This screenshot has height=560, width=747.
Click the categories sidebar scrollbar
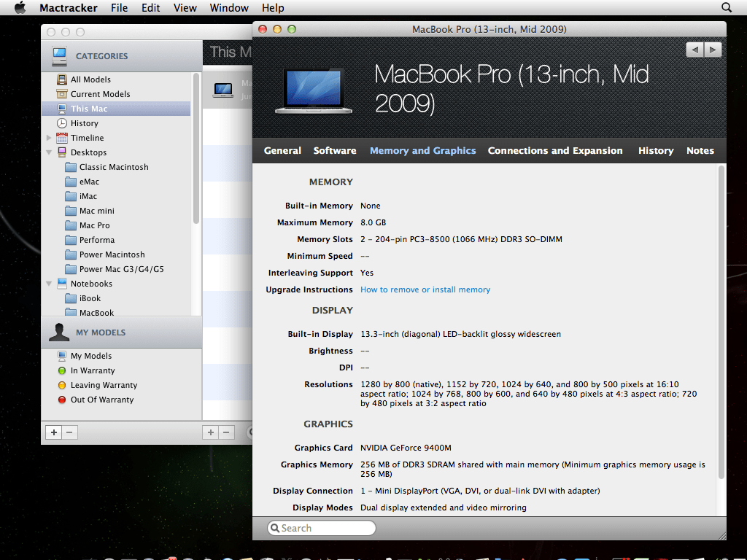click(x=196, y=149)
